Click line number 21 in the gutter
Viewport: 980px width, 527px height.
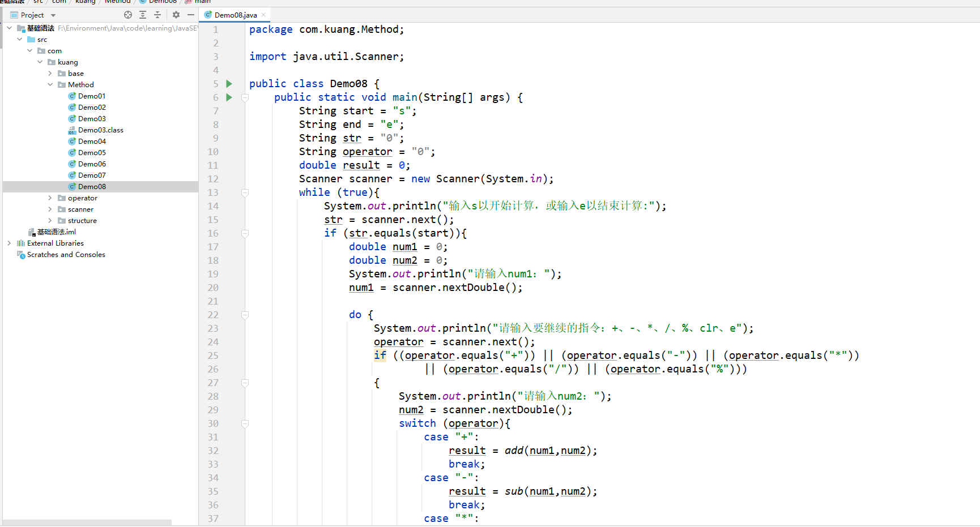[213, 301]
